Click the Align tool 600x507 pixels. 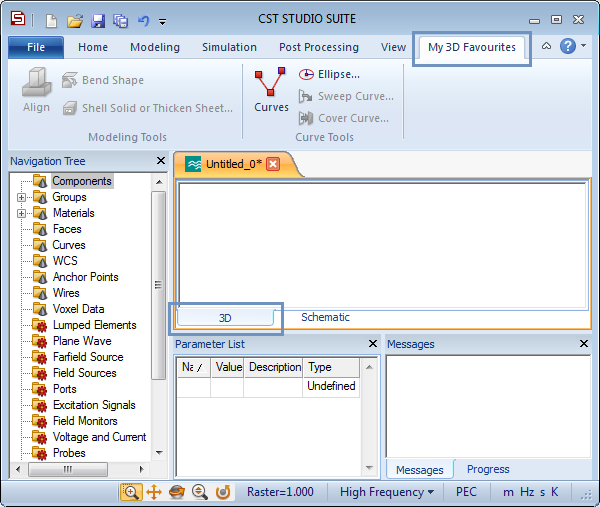(36, 90)
